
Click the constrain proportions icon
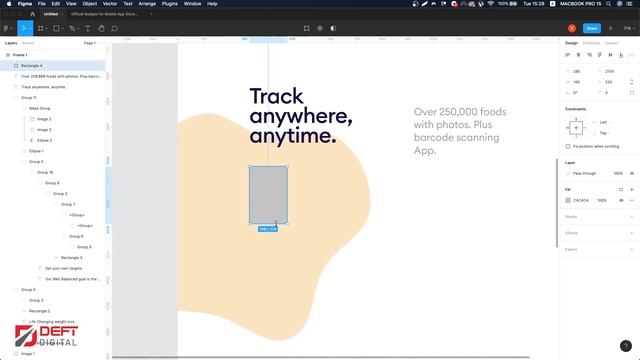coord(632,82)
